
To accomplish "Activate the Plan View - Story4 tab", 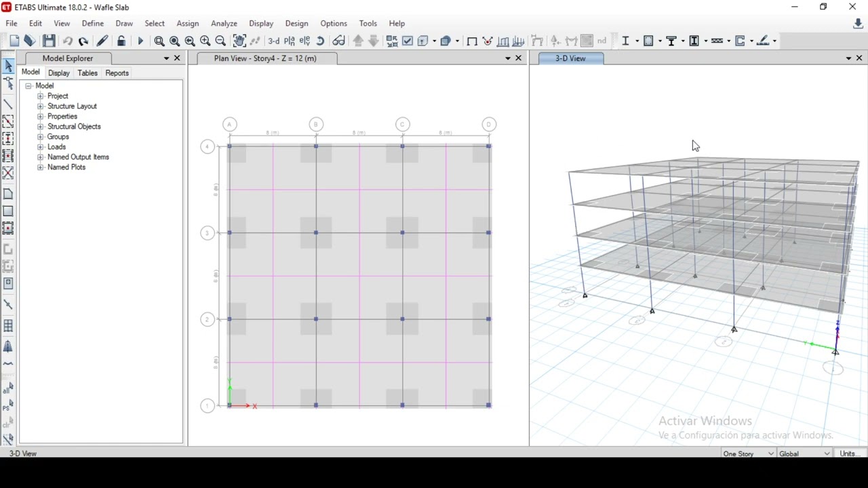I will click(x=265, y=58).
